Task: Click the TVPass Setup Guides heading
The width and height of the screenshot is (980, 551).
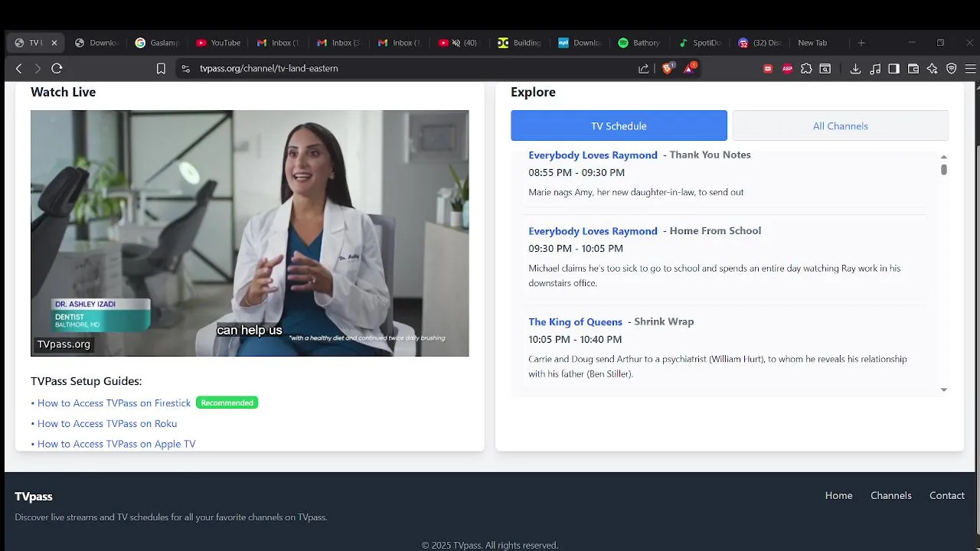Action: 86,381
